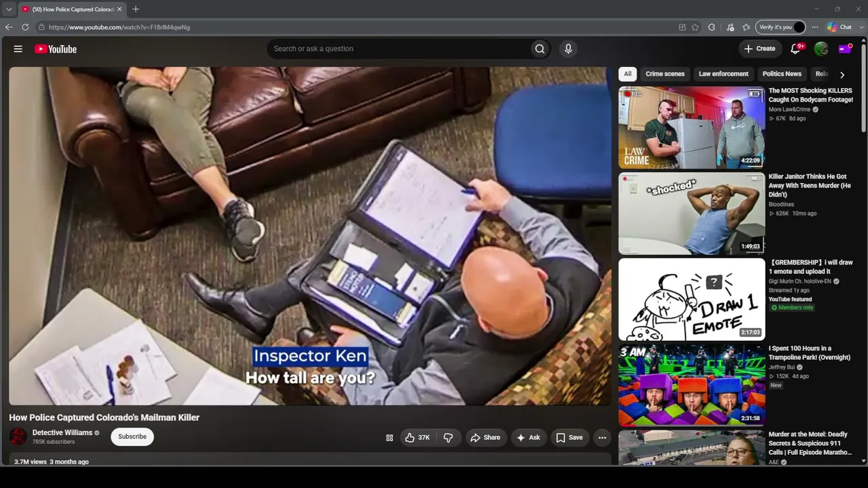Screen dimensions: 868x488
Task: Open Trampoline Park video thumbnail
Action: [x=692, y=386]
